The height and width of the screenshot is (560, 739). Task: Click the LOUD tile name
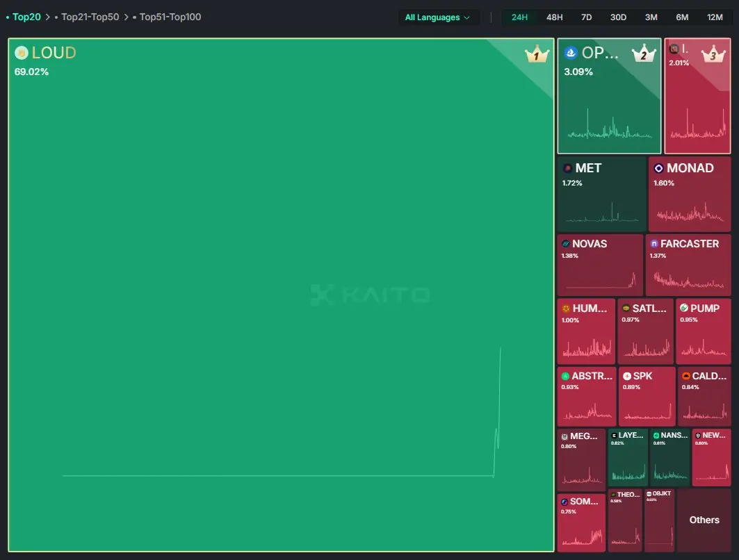click(54, 53)
